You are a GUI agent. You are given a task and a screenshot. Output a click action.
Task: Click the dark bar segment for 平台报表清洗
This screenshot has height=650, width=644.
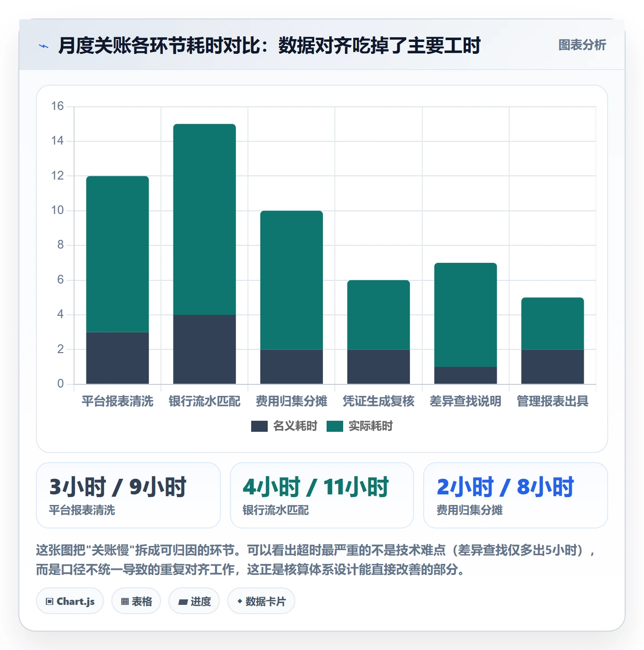click(117, 358)
